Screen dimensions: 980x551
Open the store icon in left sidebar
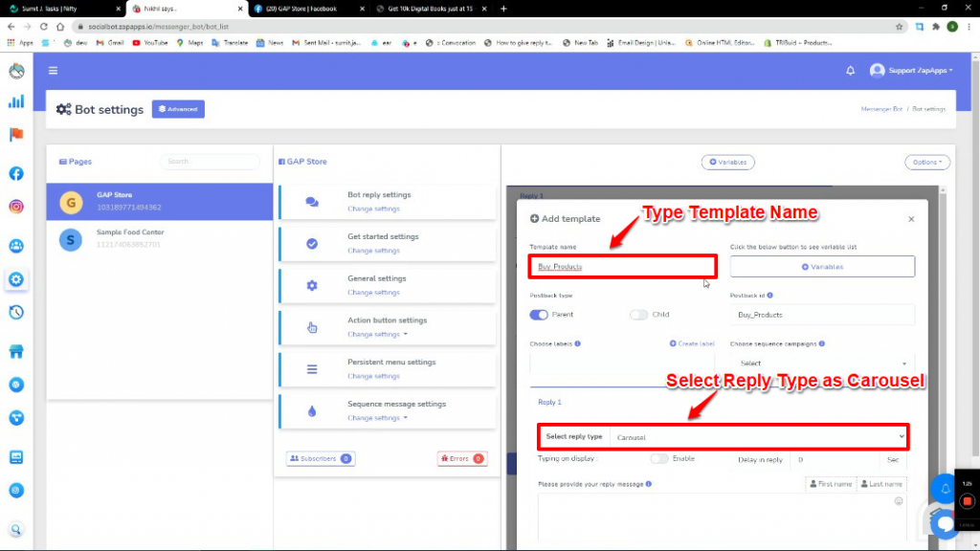(x=16, y=351)
